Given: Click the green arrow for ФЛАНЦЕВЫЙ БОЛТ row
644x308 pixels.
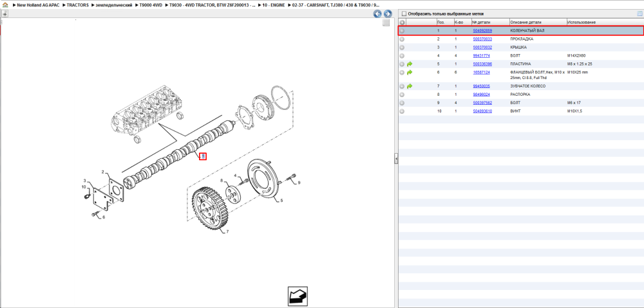Looking at the screenshot, I should click(410, 72).
